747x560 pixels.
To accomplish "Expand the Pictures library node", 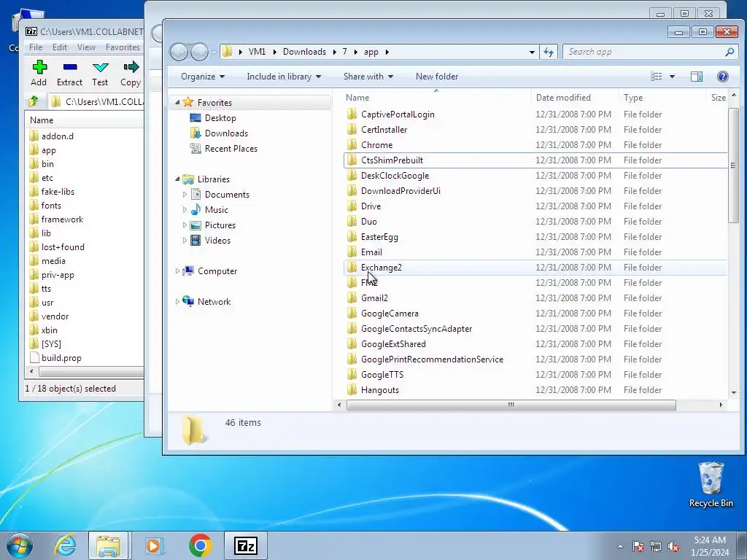I will (185, 225).
